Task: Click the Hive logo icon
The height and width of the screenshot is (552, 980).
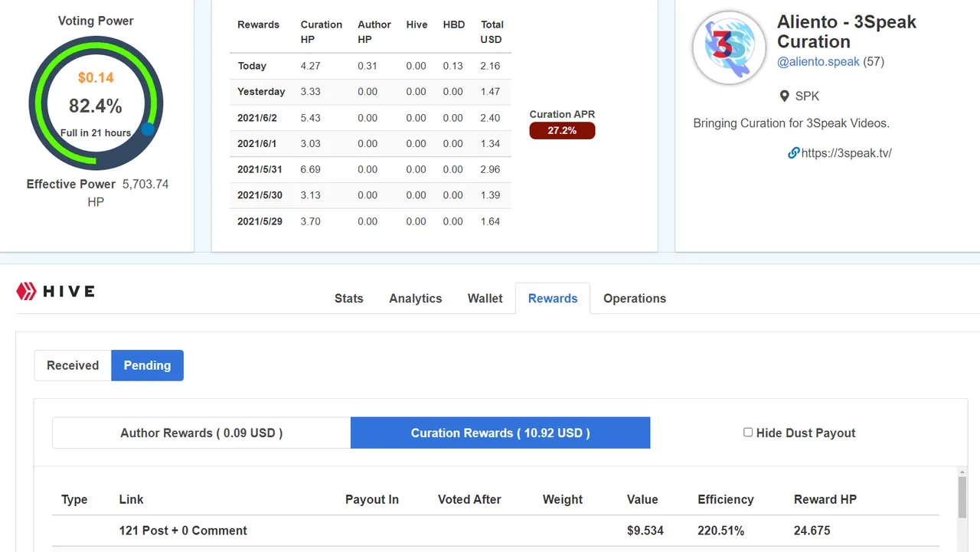Action: tap(26, 291)
